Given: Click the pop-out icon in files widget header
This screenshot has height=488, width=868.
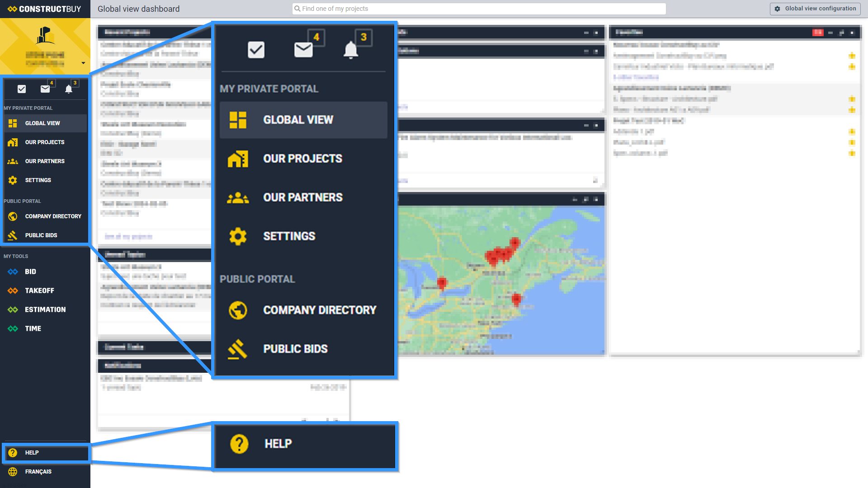Looking at the screenshot, I should (x=841, y=33).
